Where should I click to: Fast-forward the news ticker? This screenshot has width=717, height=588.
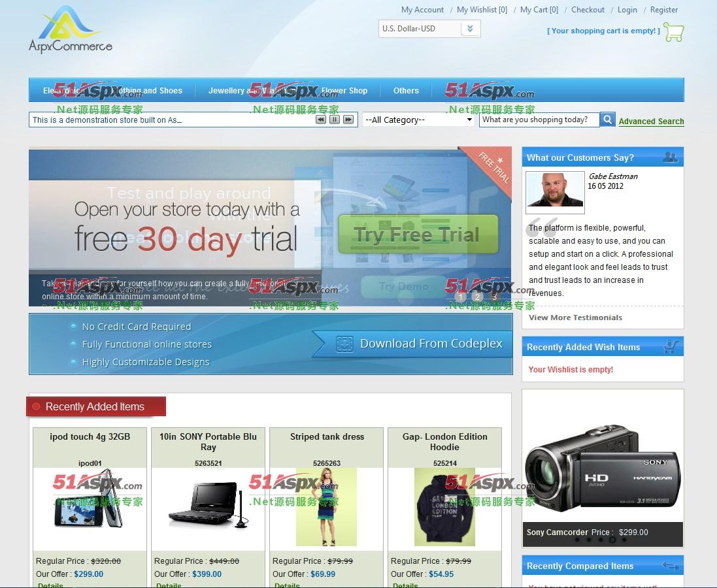[348, 120]
